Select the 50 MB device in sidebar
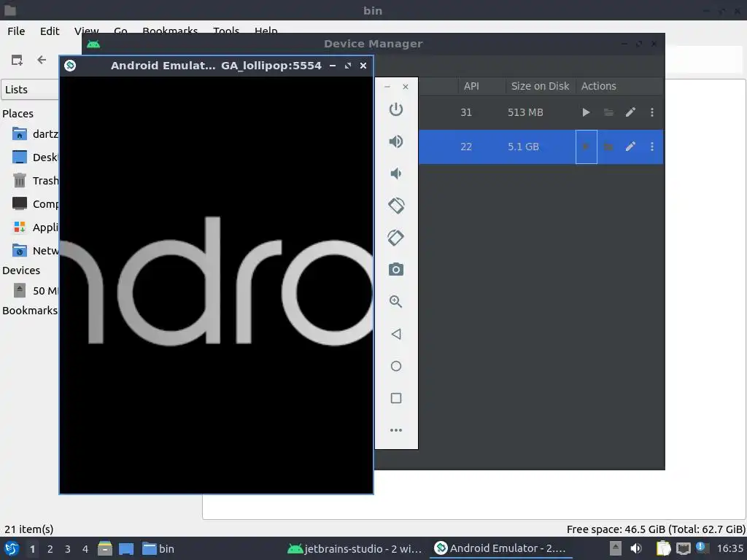The height and width of the screenshot is (560, 747). 34,290
